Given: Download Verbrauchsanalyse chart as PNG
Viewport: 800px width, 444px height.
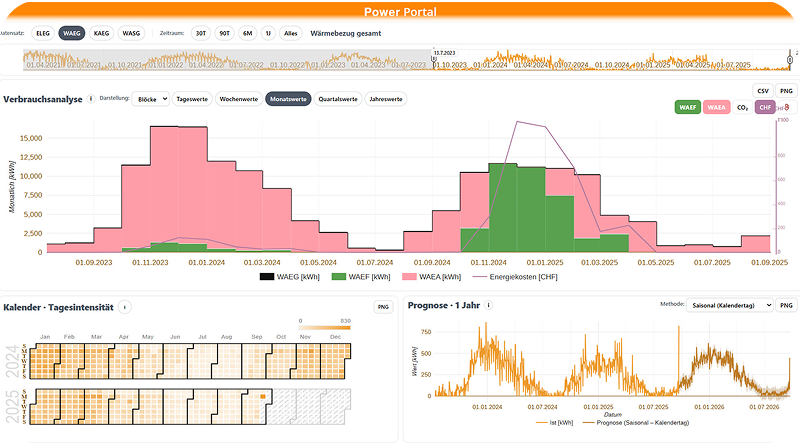Looking at the screenshot, I should (785, 91).
